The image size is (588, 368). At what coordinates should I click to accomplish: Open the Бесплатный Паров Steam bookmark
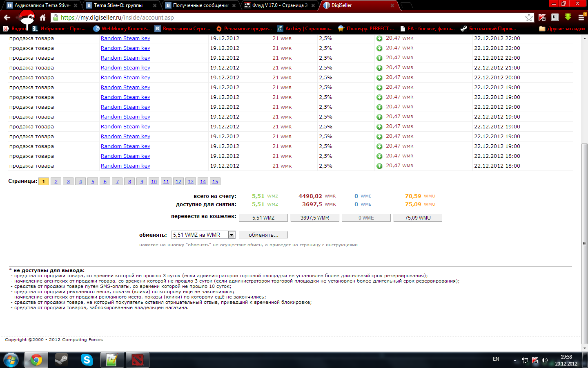(x=488, y=29)
